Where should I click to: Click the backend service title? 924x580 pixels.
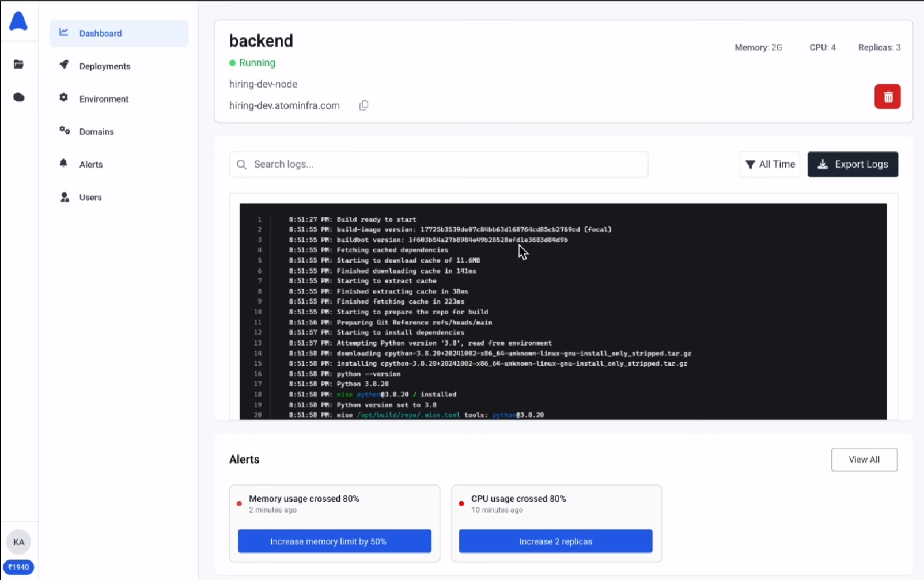click(x=261, y=41)
